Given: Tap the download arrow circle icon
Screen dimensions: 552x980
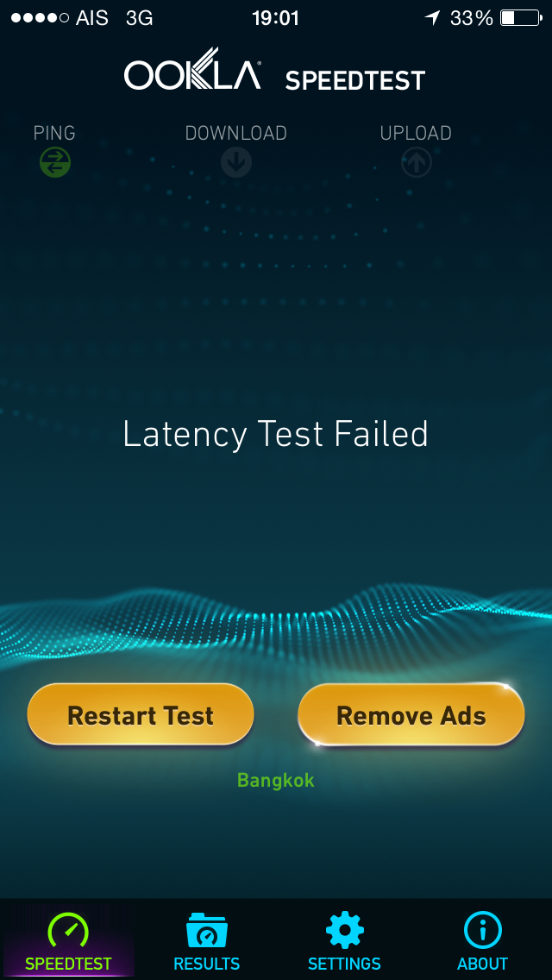Looking at the screenshot, I should (x=236, y=163).
